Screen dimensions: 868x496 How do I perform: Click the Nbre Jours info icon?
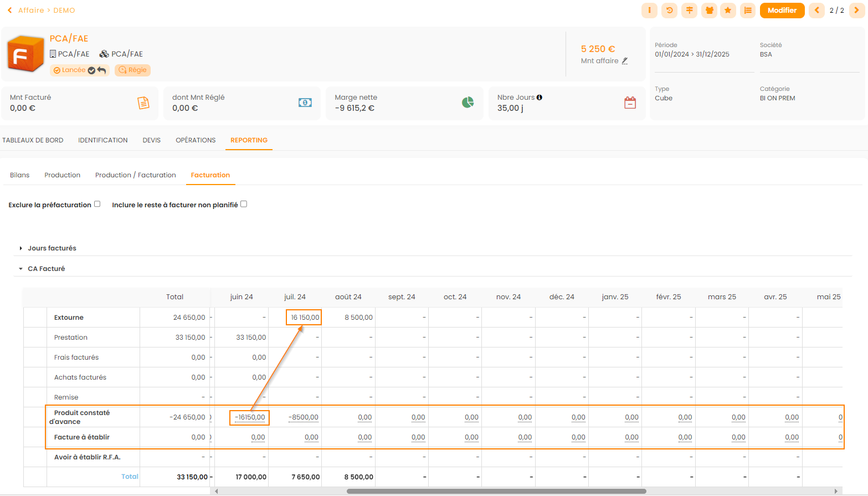(540, 98)
